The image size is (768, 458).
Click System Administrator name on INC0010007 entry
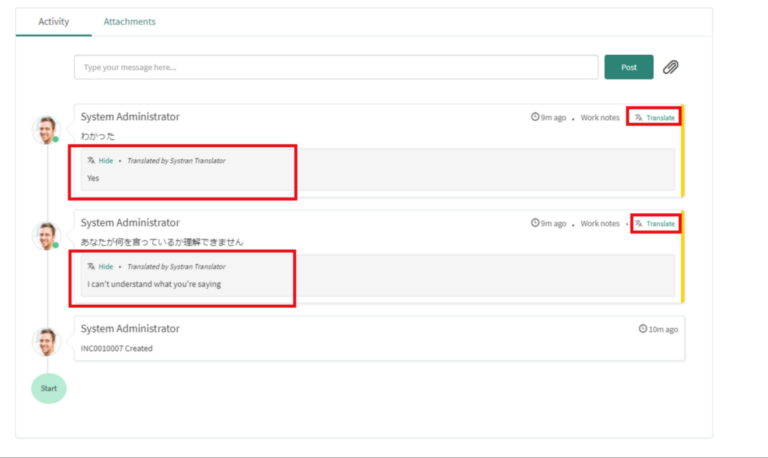(130, 328)
